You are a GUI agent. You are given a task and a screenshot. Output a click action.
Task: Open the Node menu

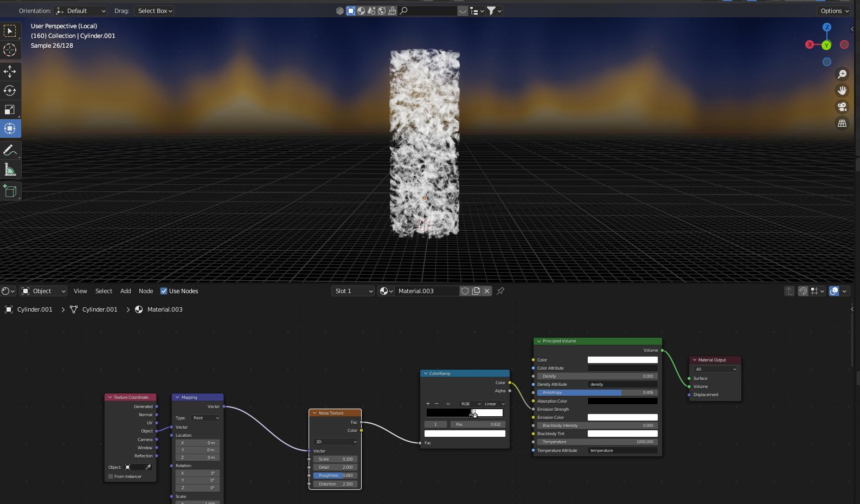pyautogui.click(x=146, y=291)
